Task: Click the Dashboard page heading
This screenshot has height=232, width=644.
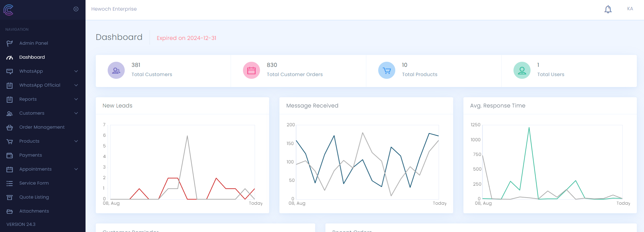Action: pos(119,37)
